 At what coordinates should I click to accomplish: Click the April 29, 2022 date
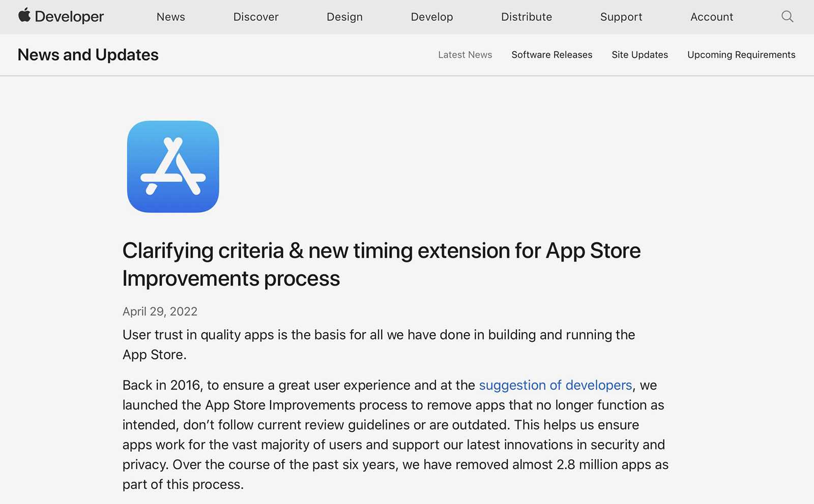[x=160, y=311]
